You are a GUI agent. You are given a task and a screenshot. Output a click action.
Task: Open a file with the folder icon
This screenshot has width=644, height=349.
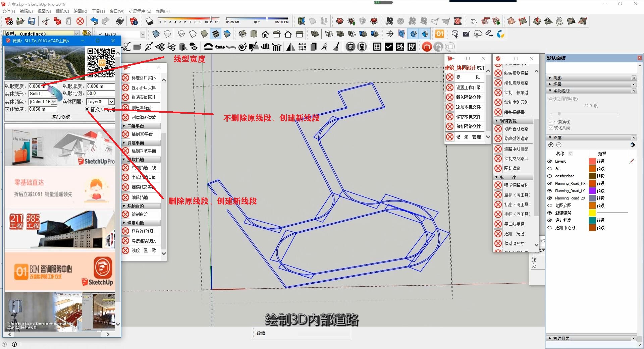coord(20,21)
